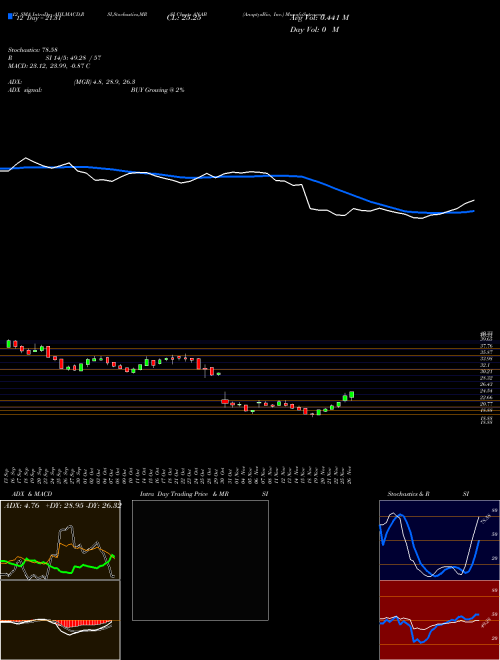This screenshot has width=500, height=660.
Task: Click the empty intraday trading price box
Action: tap(200, 560)
